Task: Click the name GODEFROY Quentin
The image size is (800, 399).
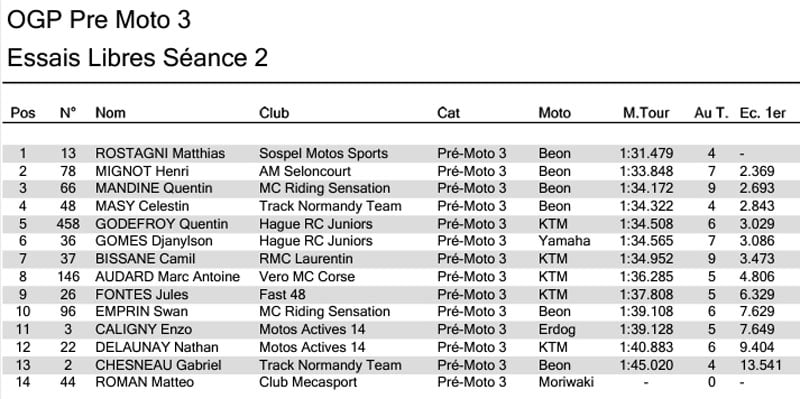Action: pyautogui.click(x=162, y=224)
